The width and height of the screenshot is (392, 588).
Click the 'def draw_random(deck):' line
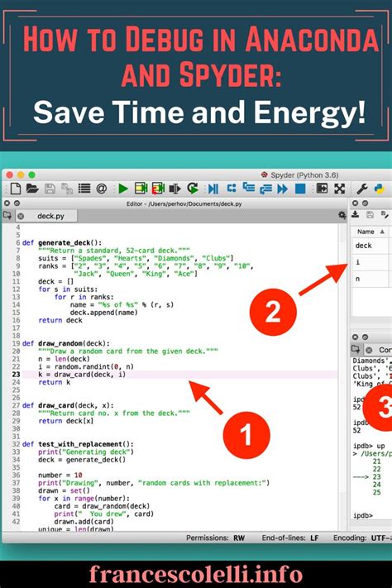click(x=66, y=343)
